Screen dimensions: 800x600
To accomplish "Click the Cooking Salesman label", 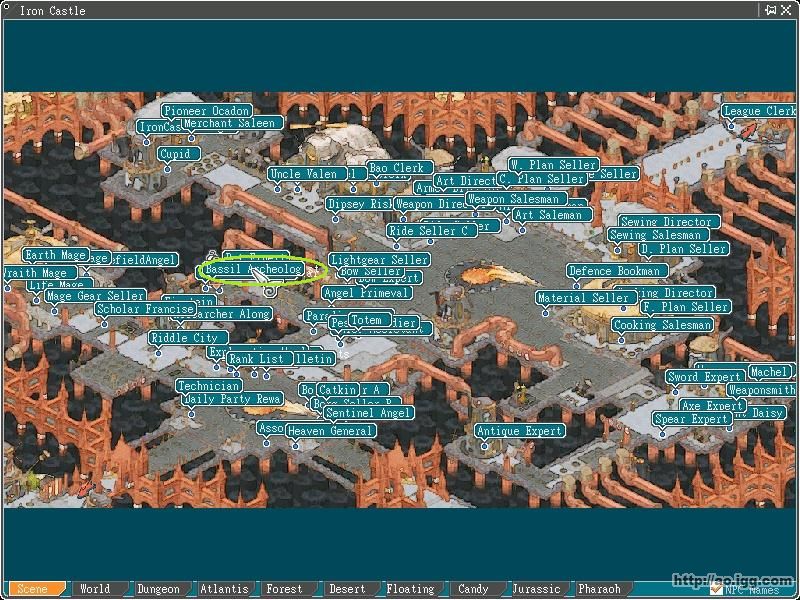I will click(662, 325).
